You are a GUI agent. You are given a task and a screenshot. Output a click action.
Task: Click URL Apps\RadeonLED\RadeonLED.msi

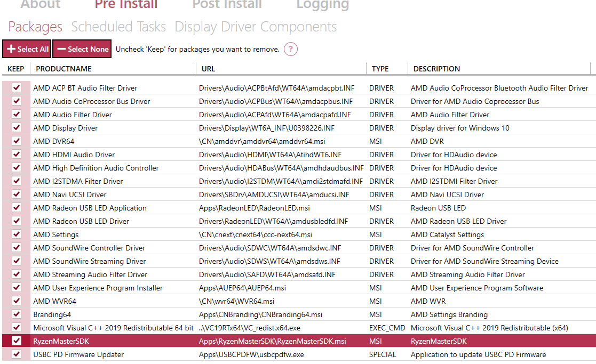[255, 208]
